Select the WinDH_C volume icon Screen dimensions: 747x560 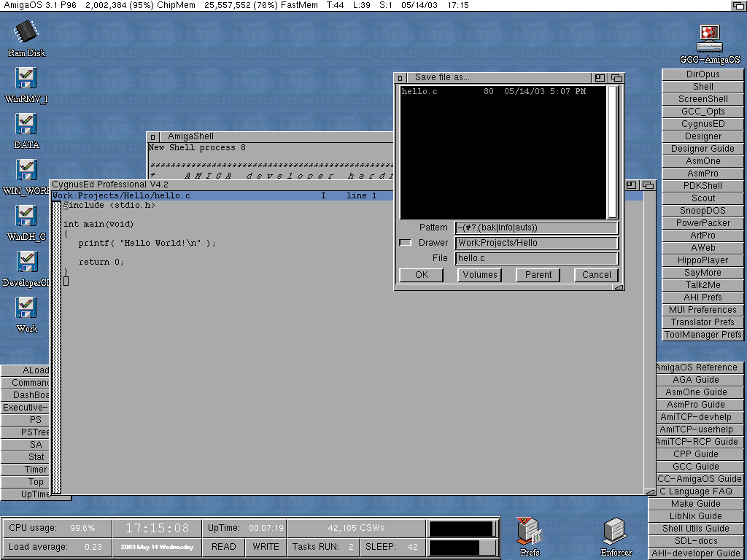pos(26,217)
